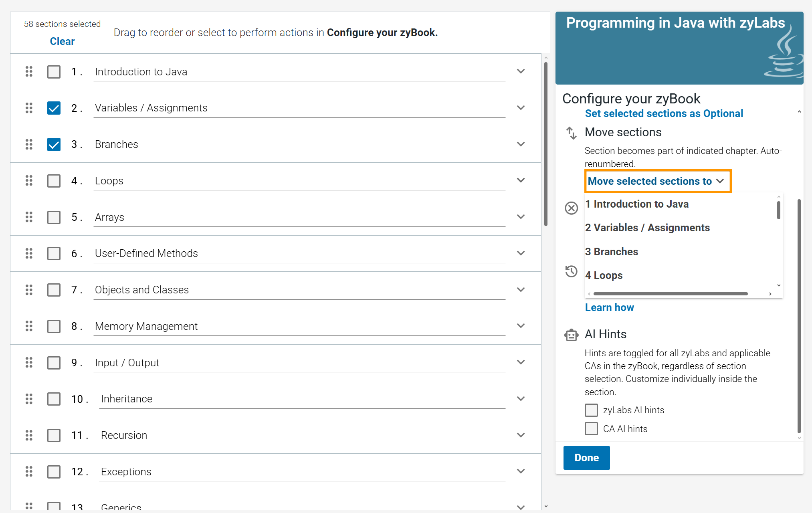This screenshot has height=513, width=812.
Task: Click drag handle for Inheritance chapter
Action: pyautogui.click(x=29, y=399)
